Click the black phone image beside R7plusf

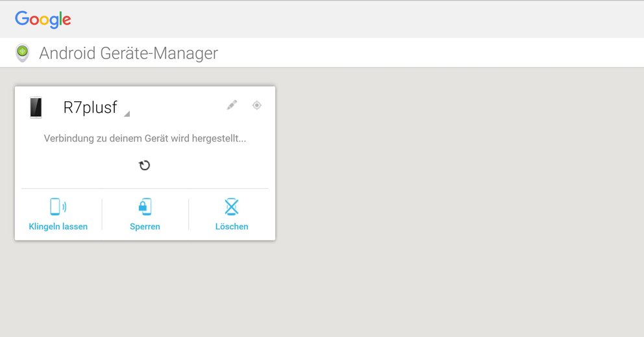pos(36,108)
